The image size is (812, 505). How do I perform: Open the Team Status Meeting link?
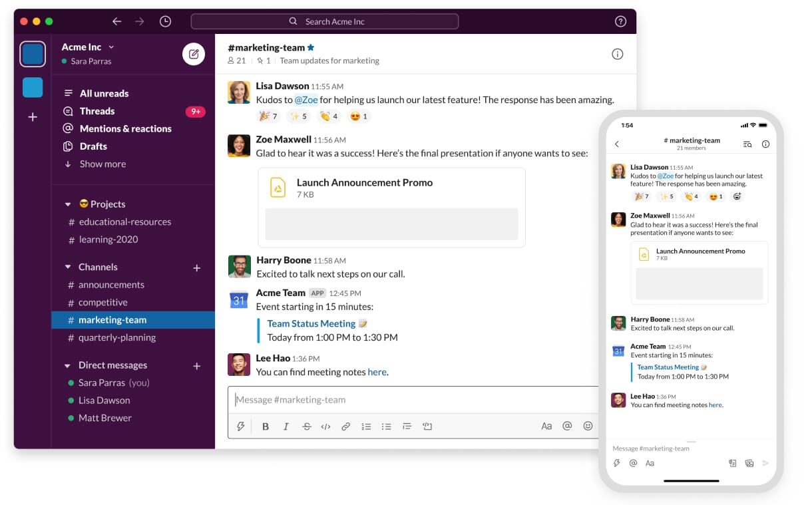tap(309, 323)
